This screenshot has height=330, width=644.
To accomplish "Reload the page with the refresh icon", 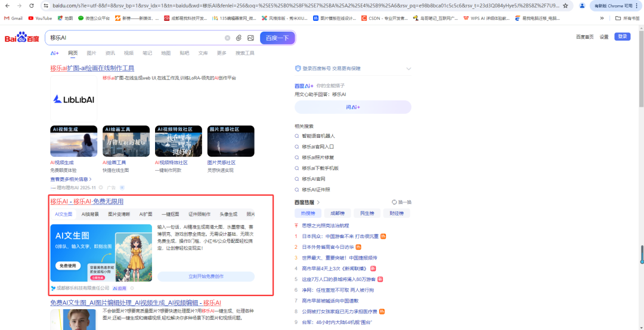I will point(32,6).
